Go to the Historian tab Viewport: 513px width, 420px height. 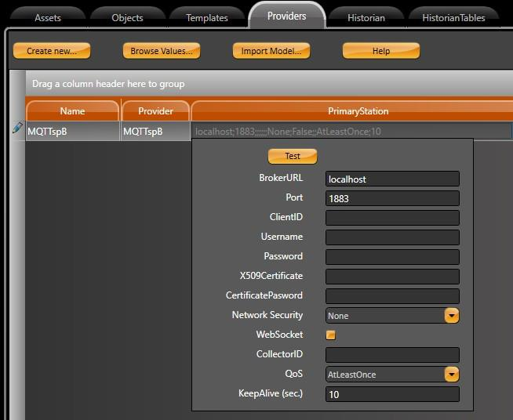click(x=366, y=17)
